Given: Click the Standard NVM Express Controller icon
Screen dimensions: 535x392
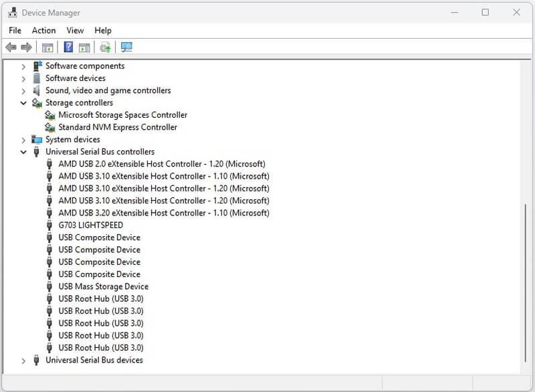Looking at the screenshot, I should 49,127.
